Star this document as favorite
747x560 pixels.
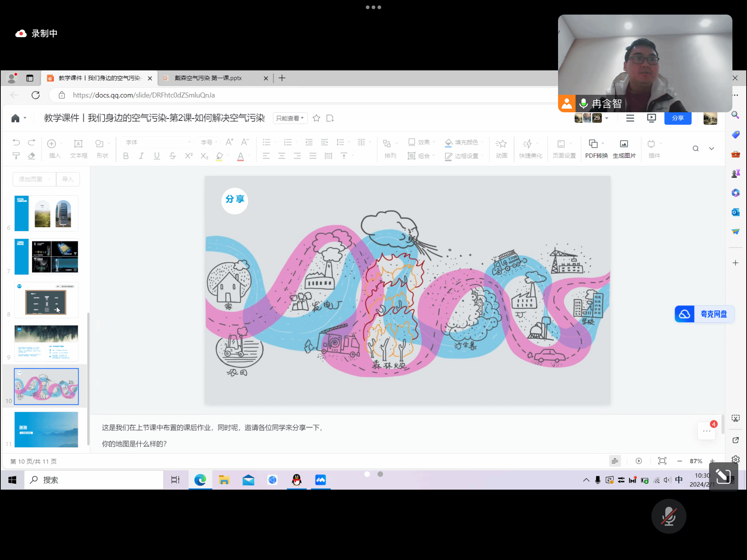pos(316,118)
